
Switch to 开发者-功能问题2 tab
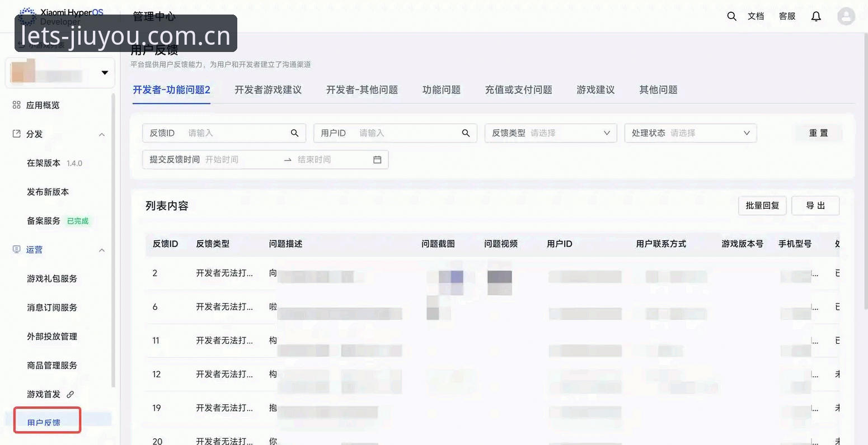click(171, 90)
